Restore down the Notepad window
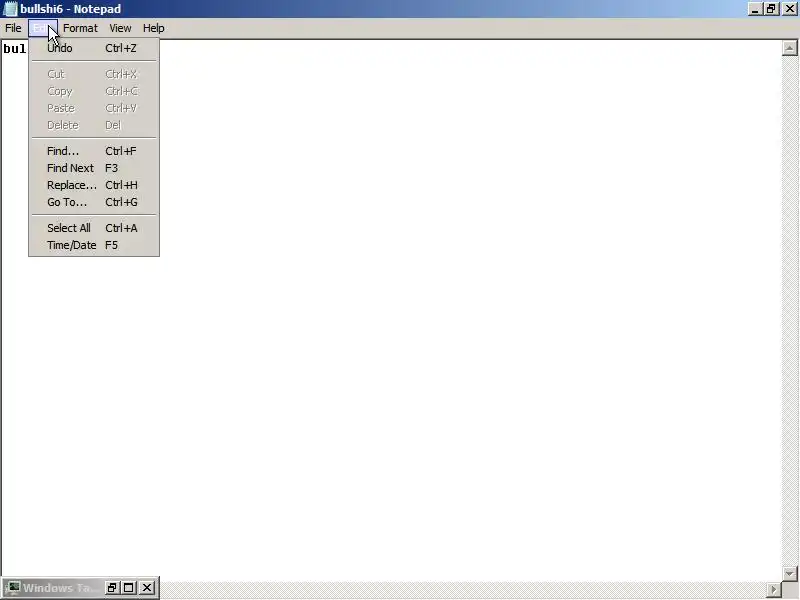800x600 pixels. coord(771,9)
